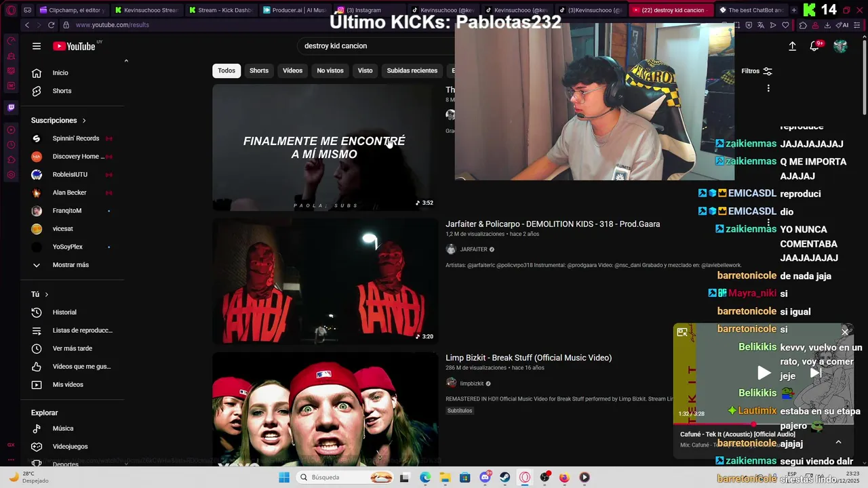Play the miniplayer video
This screenshot has height=488, width=868.
coord(764,373)
